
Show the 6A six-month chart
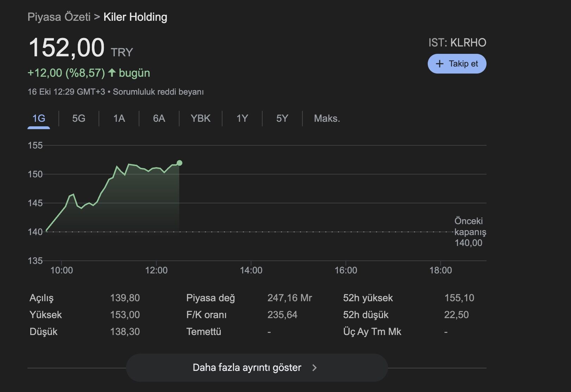coord(159,118)
